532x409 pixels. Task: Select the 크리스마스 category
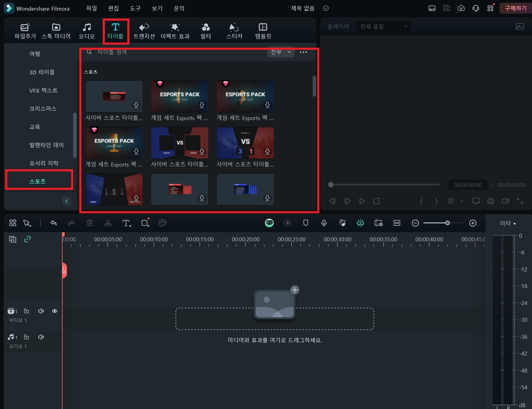pyautogui.click(x=43, y=108)
